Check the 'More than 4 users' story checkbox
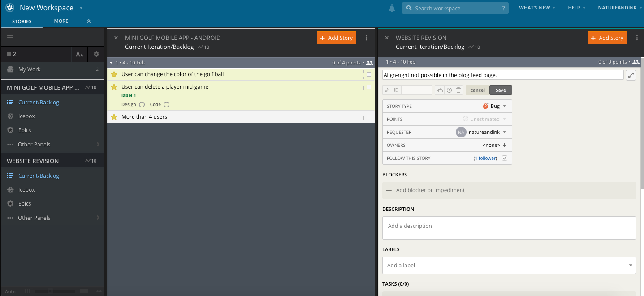This screenshot has width=644, height=296. (369, 117)
